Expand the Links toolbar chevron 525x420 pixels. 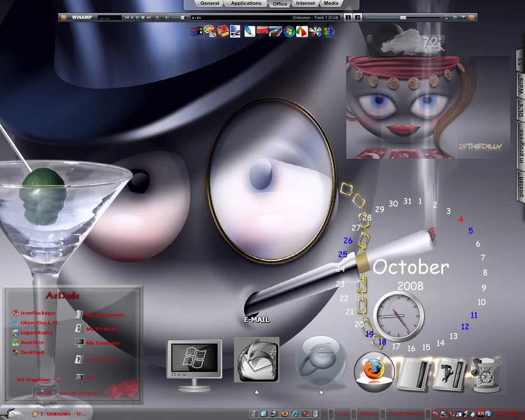point(331,411)
